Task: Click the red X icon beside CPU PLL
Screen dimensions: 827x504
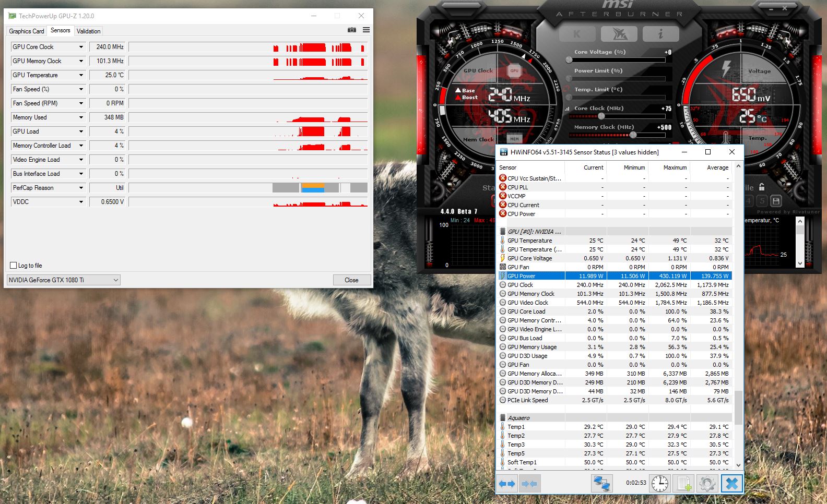Action: click(503, 187)
